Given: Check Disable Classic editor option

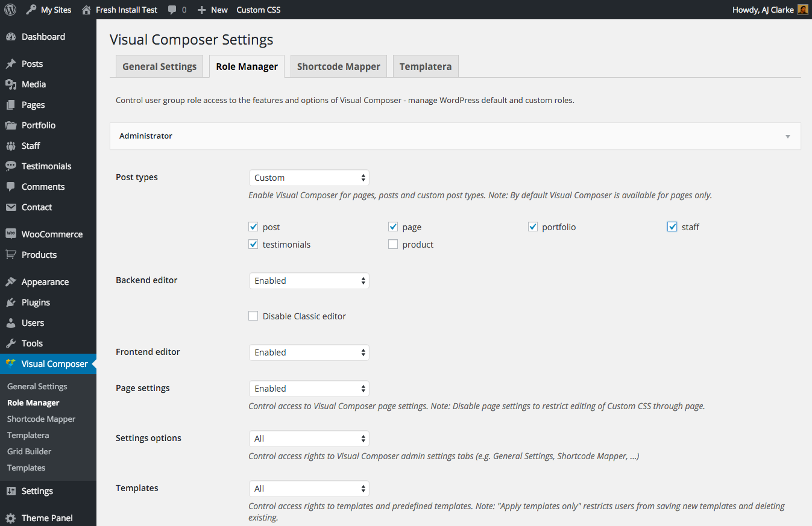Looking at the screenshot, I should [x=253, y=316].
